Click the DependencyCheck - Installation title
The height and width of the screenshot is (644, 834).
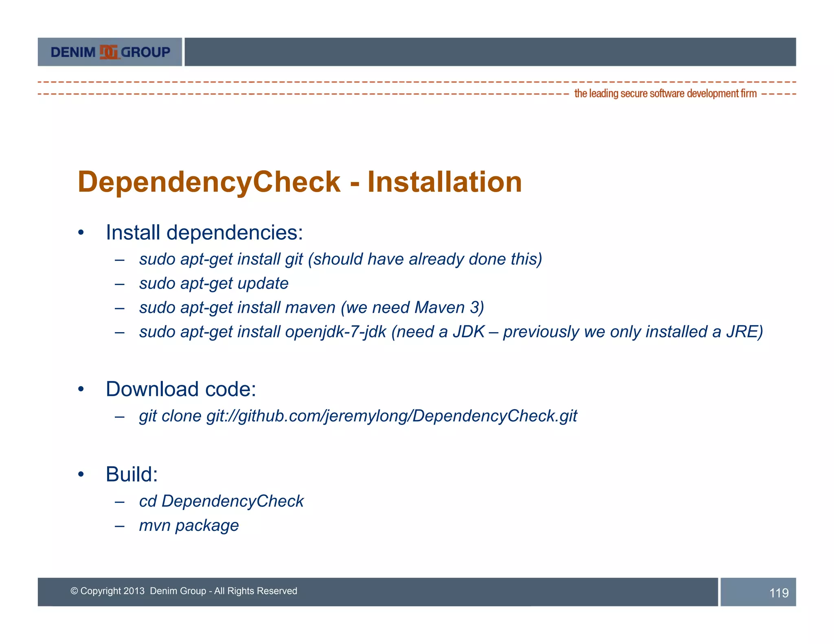(x=300, y=182)
